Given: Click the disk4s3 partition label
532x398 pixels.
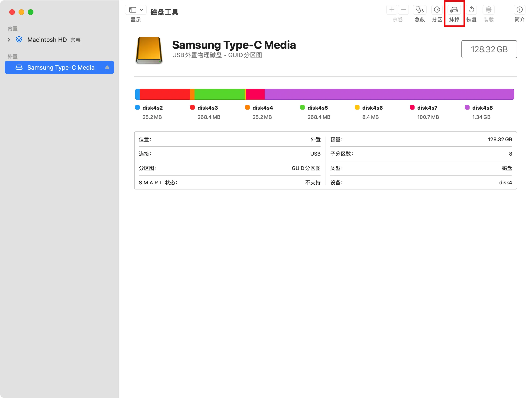Looking at the screenshot, I should pos(208,108).
